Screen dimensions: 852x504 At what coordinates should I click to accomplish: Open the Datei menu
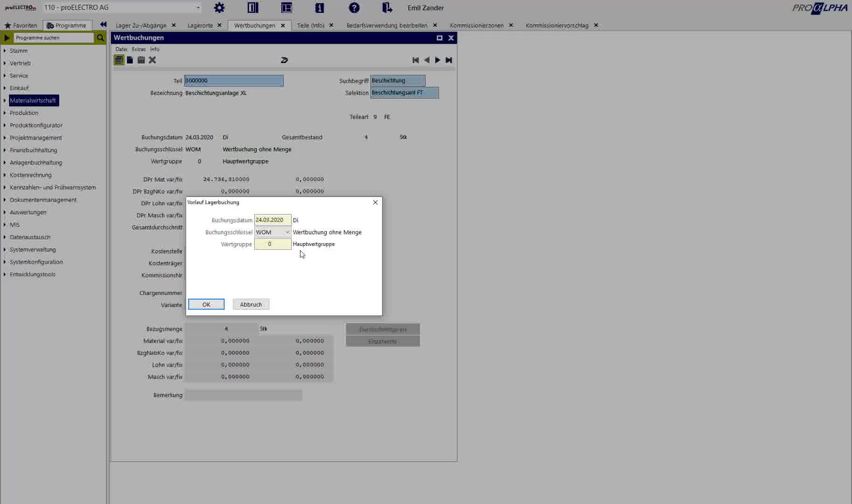tap(121, 49)
